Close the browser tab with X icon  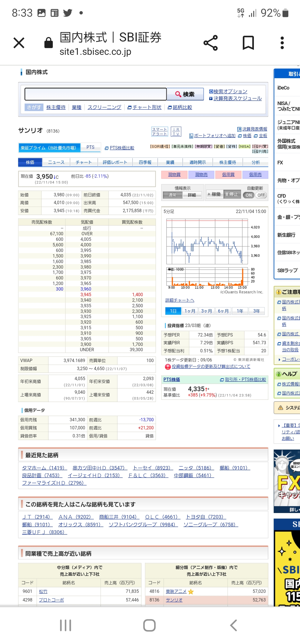tap(19, 43)
